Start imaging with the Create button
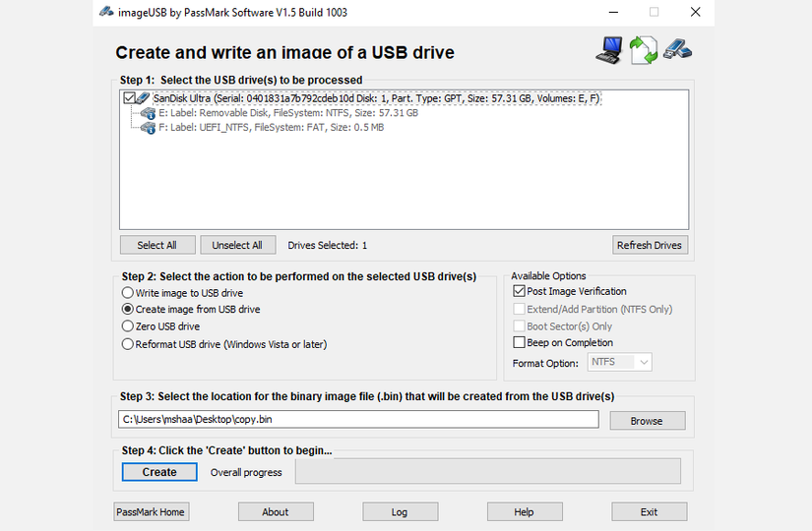Image resolution: width=812 pixels, height=531 pixels. pyautogui.click(x=159, y=472)
